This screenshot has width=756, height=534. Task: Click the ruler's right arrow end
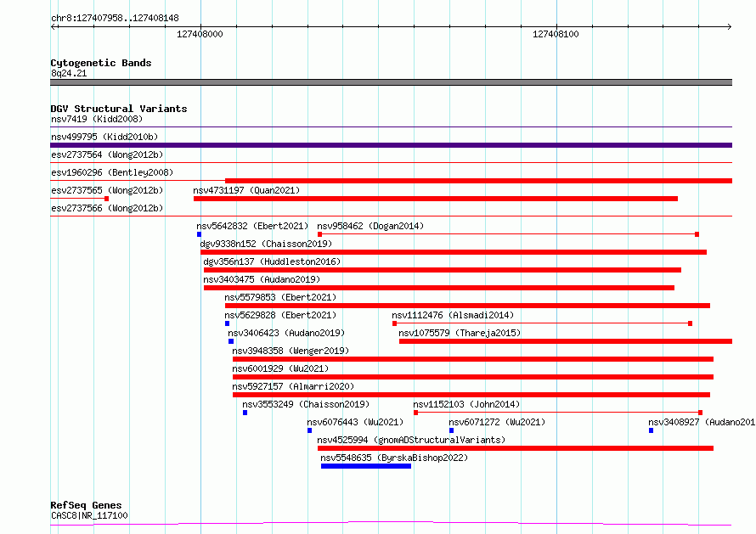point(729,26)
